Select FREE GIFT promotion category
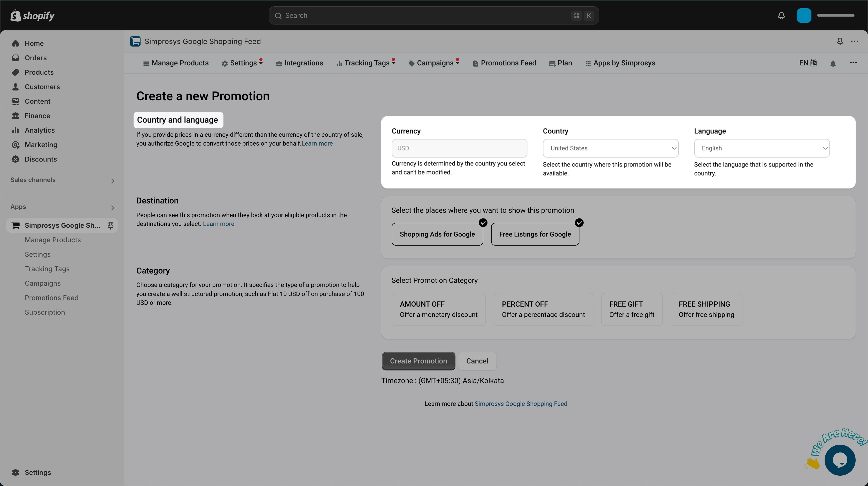 [632, 309]
